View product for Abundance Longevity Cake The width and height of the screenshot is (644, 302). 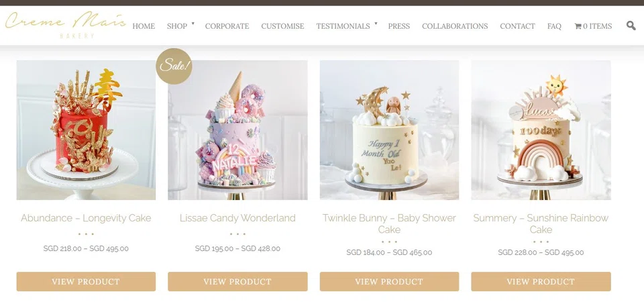pyautogui.click(x=86, y=281)
